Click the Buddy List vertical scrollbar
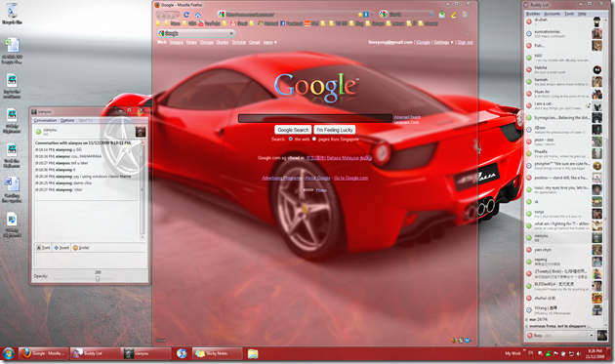 (605, 173)
